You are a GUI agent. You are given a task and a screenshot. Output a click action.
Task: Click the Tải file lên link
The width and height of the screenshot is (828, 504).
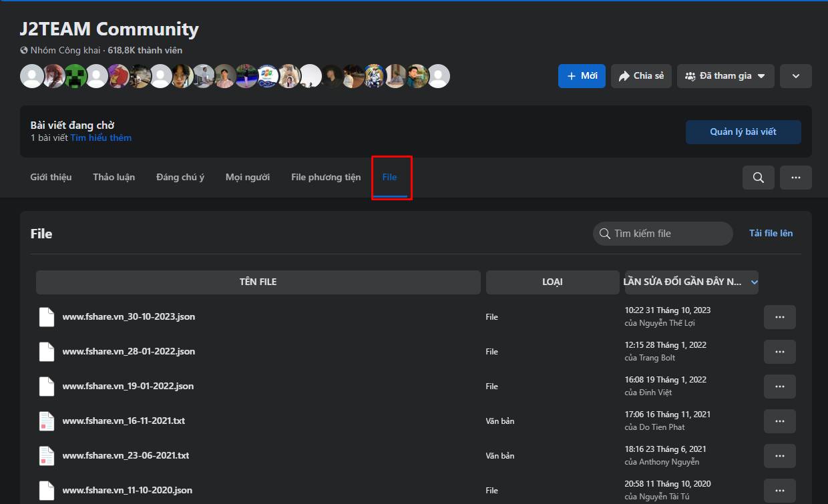click(771, 234)
